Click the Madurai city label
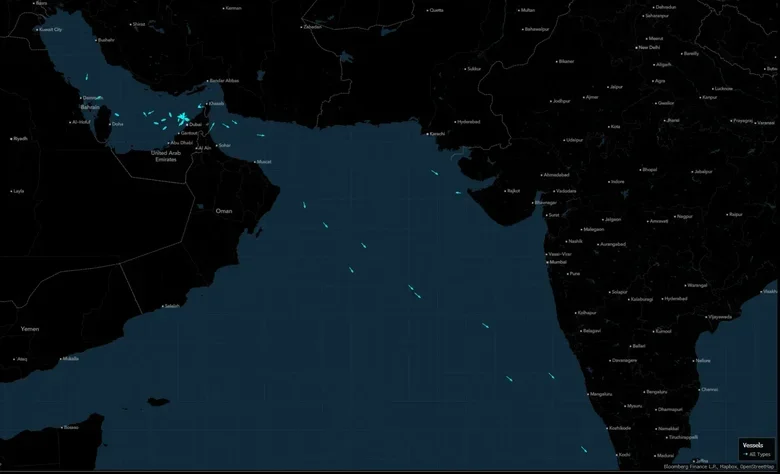 pos(664,456)
